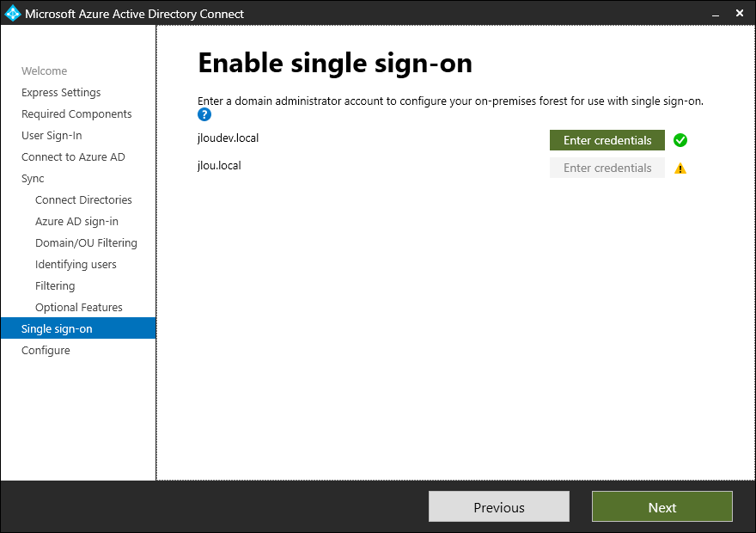Click disabled Enter credentials for jlou.local
The height and width of the screenshot is (533, 756).
[607, 168]
